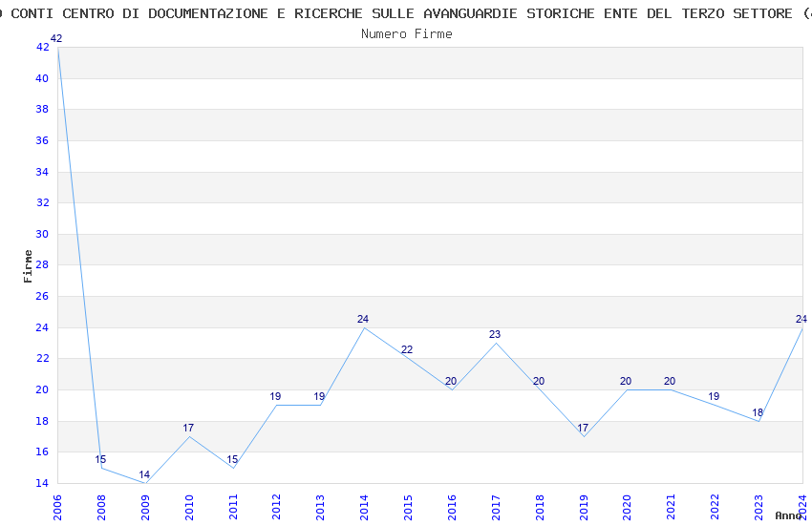Click the y-axis tick label 14
Screen dimensions: 812x525
coord(42,484)
